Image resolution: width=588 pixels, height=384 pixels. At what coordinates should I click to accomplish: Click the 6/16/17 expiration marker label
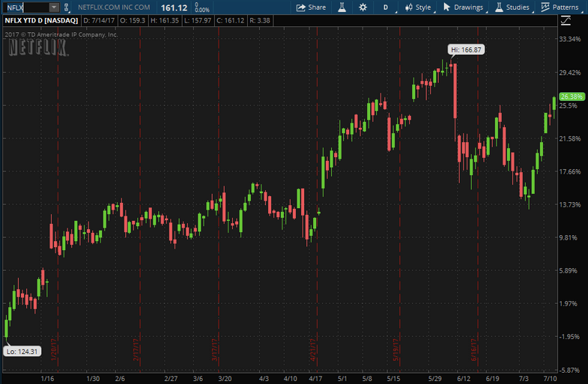pos(473,350)
